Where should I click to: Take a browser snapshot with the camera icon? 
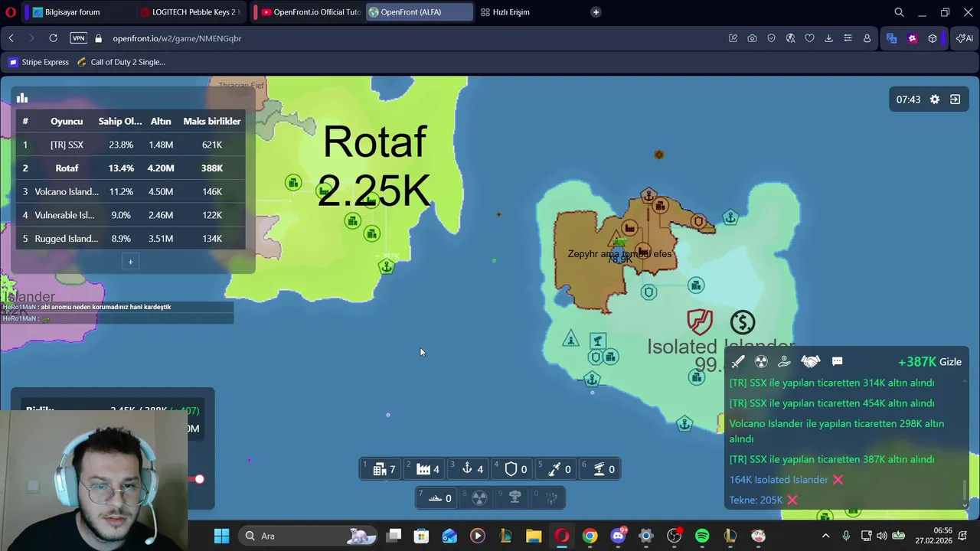752,38
